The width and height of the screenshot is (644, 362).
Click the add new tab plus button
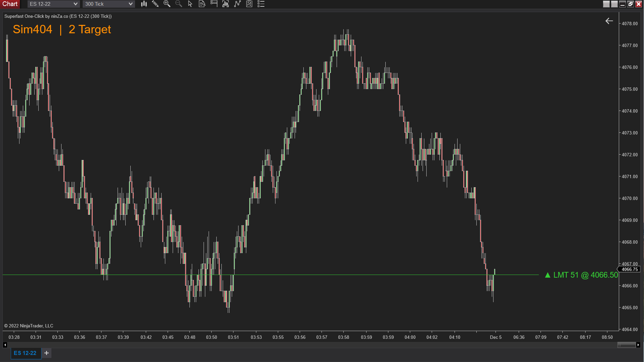46,353
